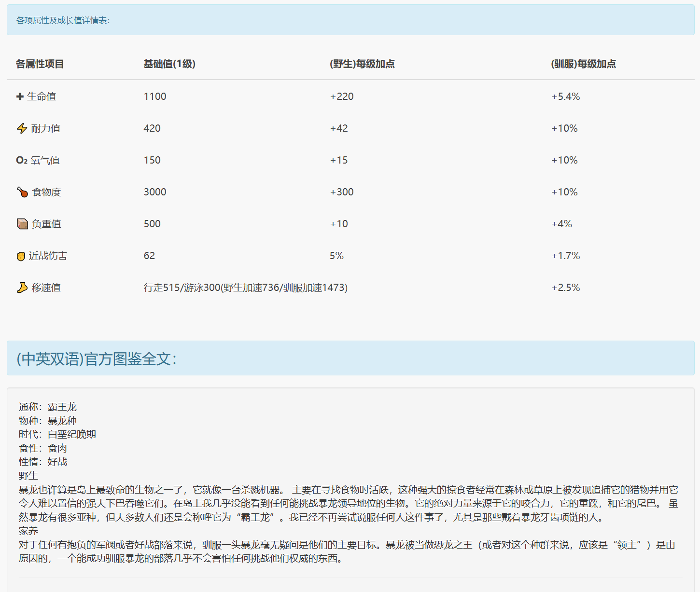
Task: Click the 性情：好战 line
Action: 43,462
